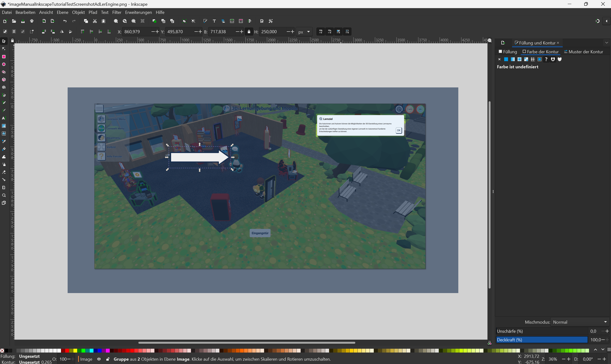This screenshot has height=364, width=611.
Task: Click the X position input field
Action: click(136, 32)
